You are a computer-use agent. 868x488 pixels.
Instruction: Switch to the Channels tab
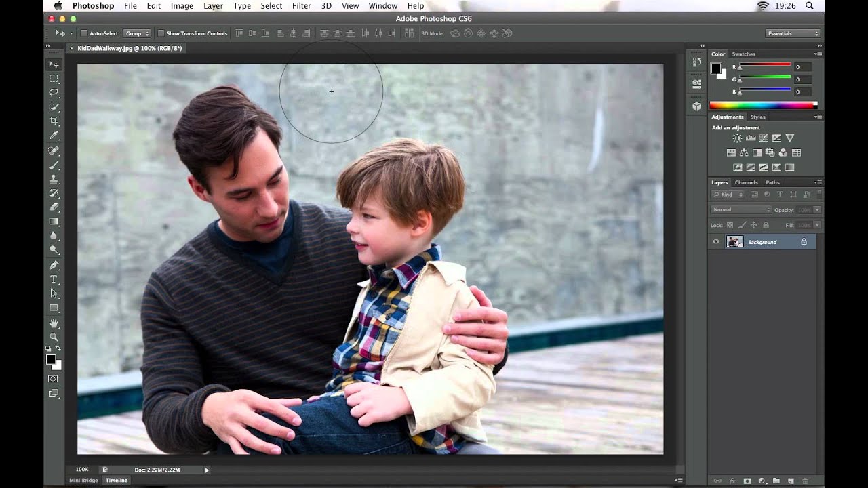click(747, 182)
